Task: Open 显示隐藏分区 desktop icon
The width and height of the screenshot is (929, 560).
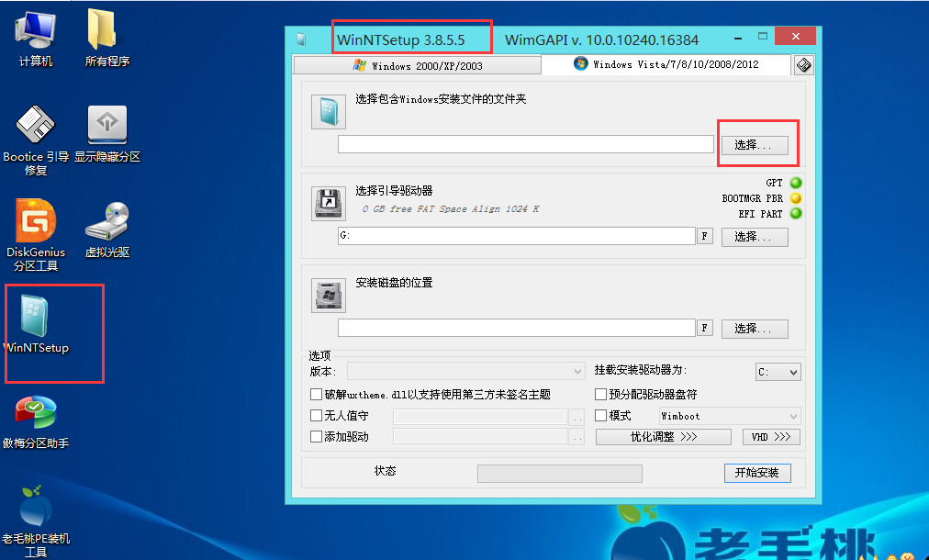Action: click(x=107, y=133)
